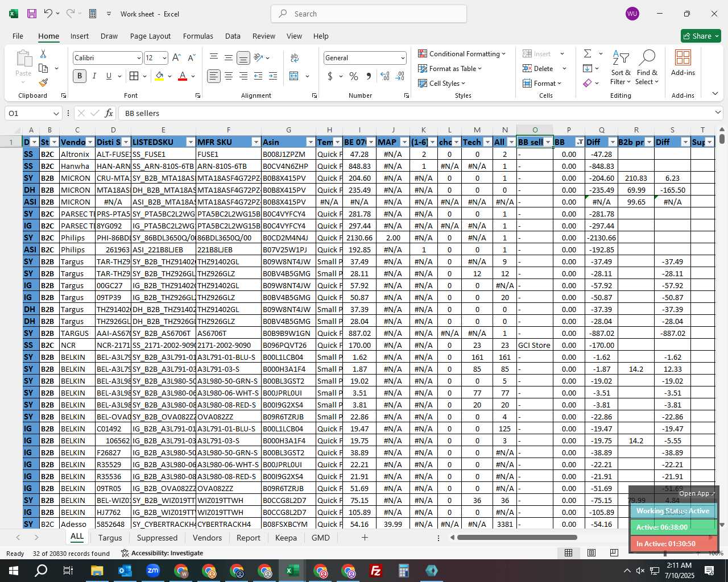
Task: Switch to the Formulas ribbon tab
Action: click(198, 36)
